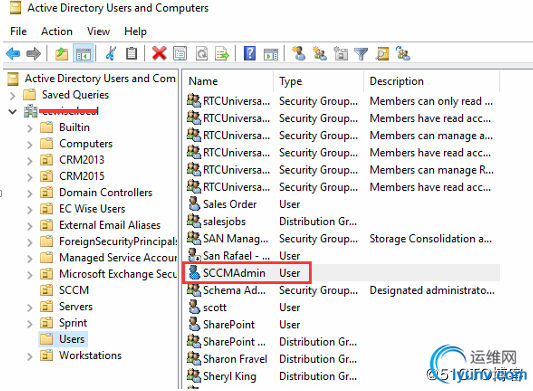533x391 pixels.
Task: Click the red X Delete icon
Action: (x=159, y=53)
